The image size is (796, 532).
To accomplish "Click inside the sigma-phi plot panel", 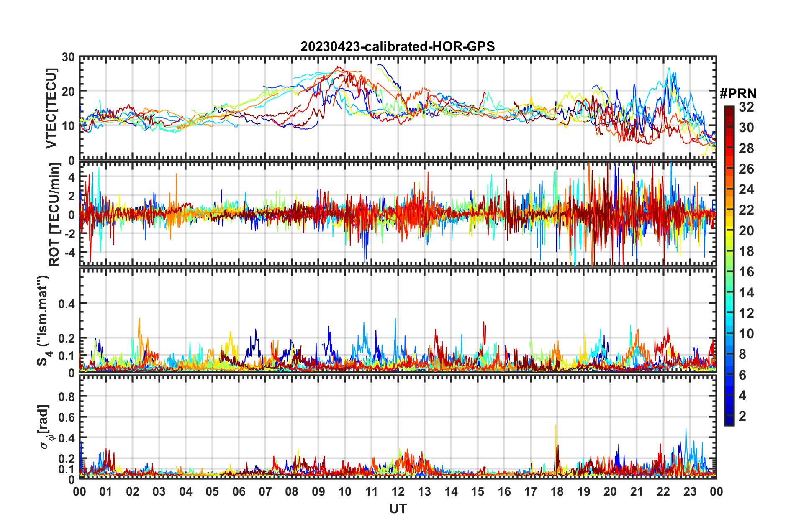I will (398, 427).
